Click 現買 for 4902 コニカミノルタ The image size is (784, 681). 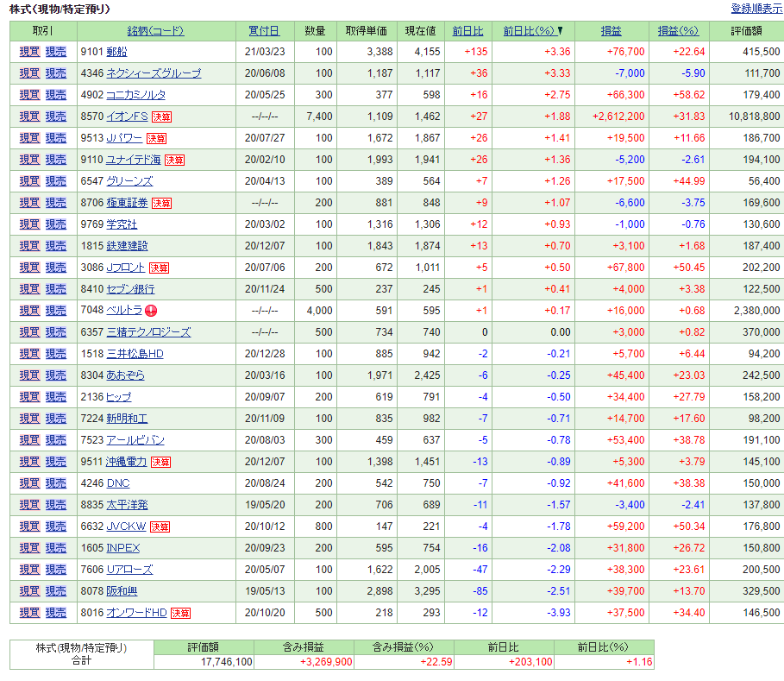(29, 95)
